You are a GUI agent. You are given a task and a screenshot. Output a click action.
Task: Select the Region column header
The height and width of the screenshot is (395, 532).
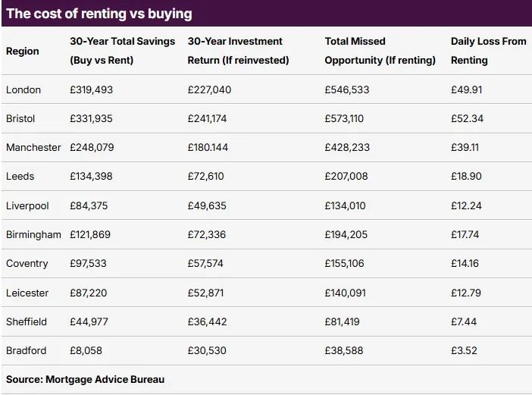click(23, 51)
